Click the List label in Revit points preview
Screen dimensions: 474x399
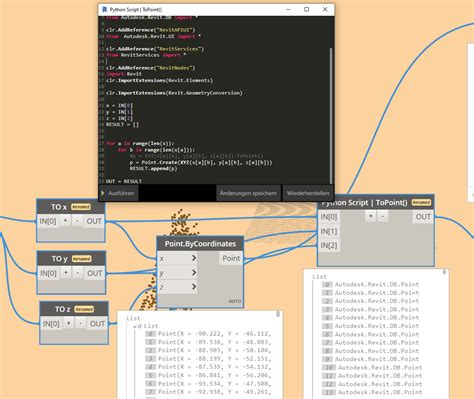click(319, 277)
